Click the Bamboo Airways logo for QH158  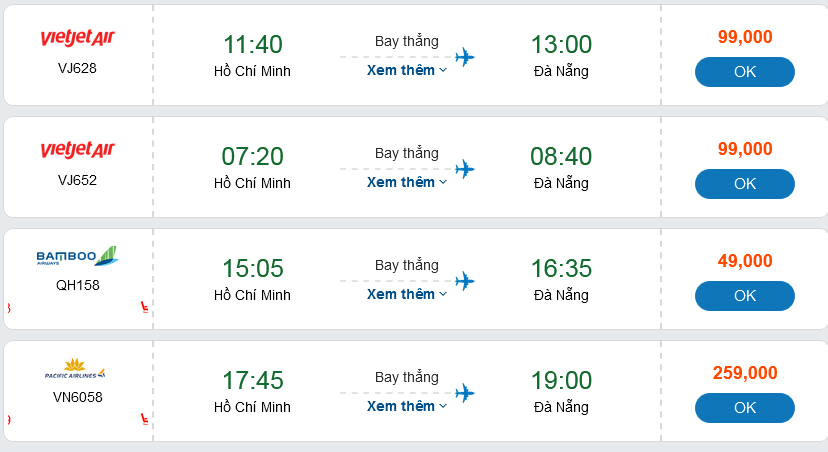[x=77, y=257]
